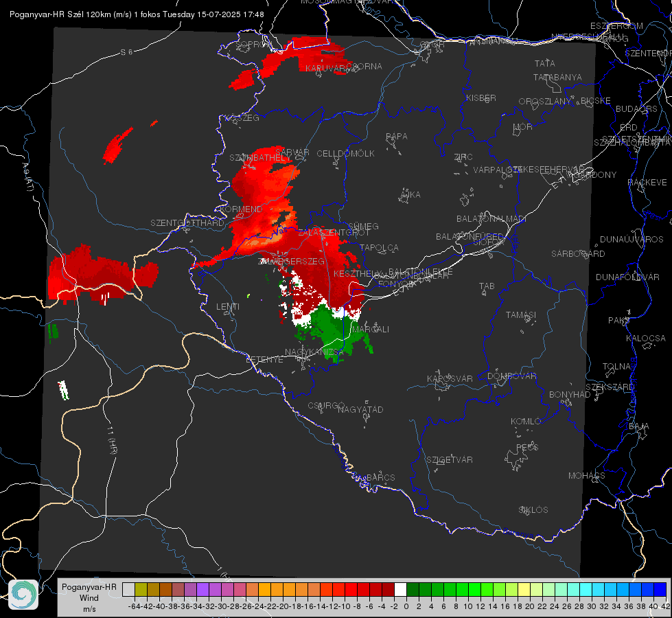The width and height of the screenshot is (672, 618).
Task: Click the S 6 road label
Action: pos(126,52)
